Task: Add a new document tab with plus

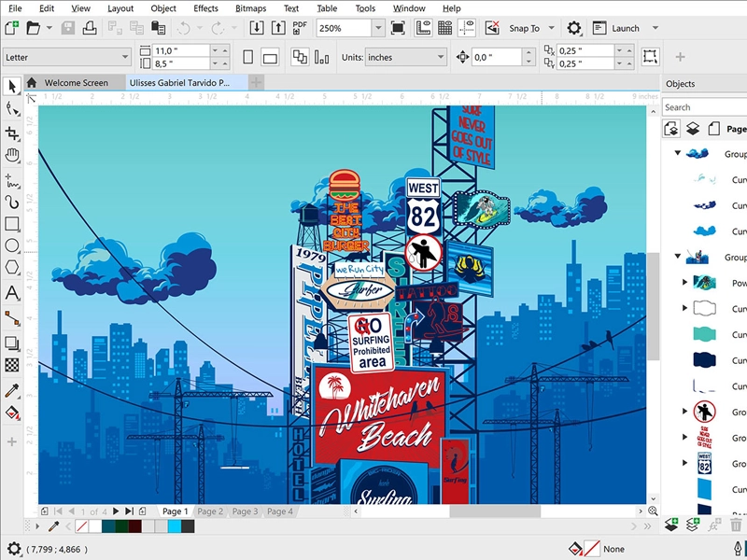Action: click(x=256, y=83)
